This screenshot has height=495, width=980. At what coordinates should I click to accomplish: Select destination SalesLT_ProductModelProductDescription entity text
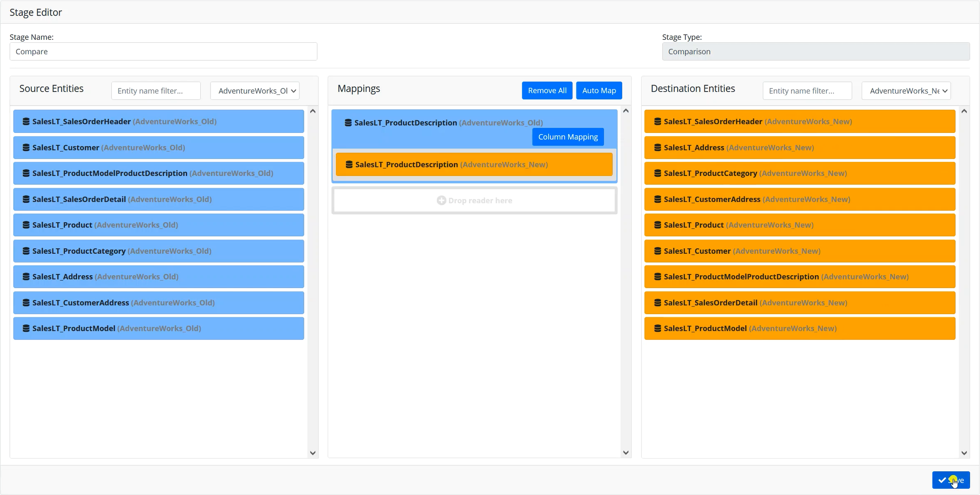[x=786, y=277]
